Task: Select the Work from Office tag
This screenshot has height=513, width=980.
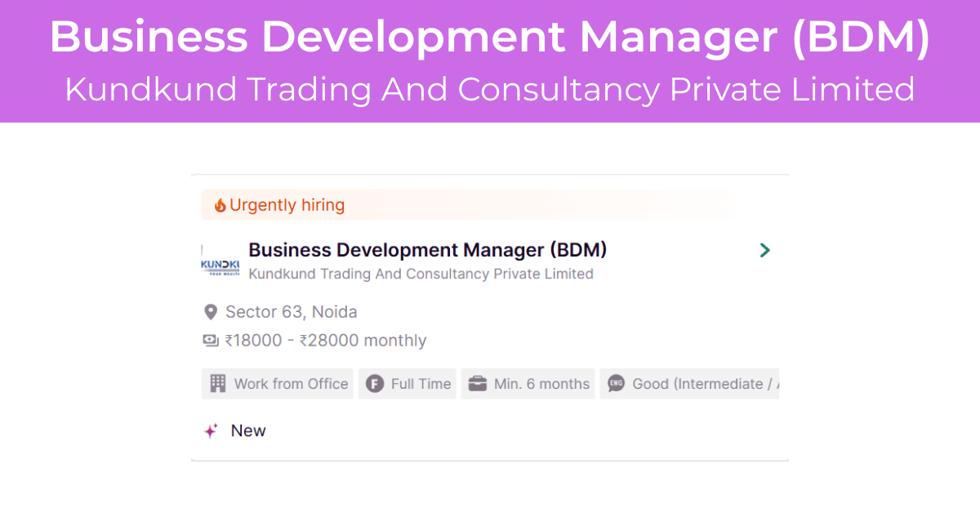Action: pos(278,384)
